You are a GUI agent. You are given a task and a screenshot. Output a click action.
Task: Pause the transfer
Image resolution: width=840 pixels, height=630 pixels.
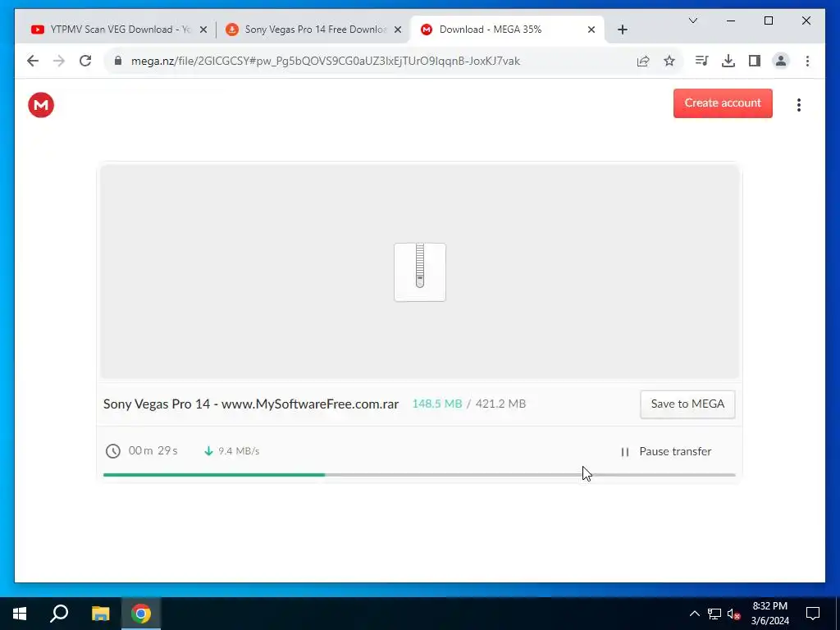pyautogui.click(x=666, y=452)
